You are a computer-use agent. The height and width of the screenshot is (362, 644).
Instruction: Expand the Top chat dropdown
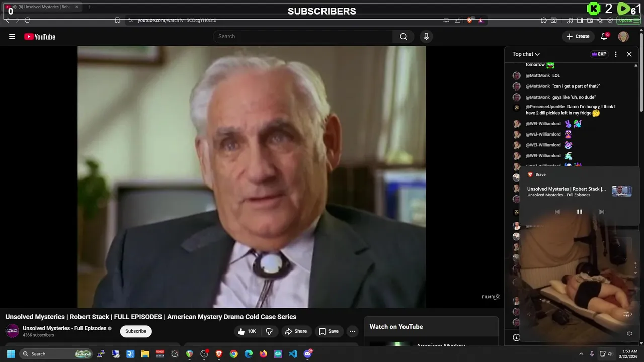(526, 54)
